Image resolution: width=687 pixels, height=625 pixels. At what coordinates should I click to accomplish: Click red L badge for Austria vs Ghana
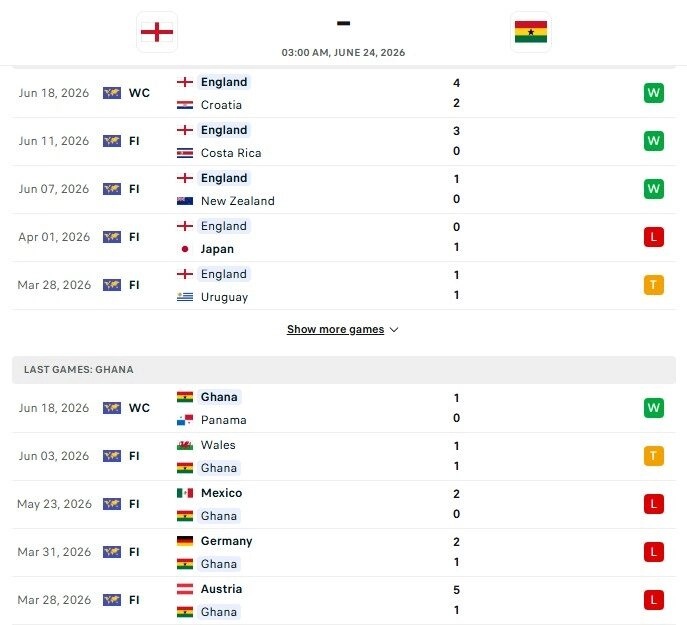[x=653, y=600]
